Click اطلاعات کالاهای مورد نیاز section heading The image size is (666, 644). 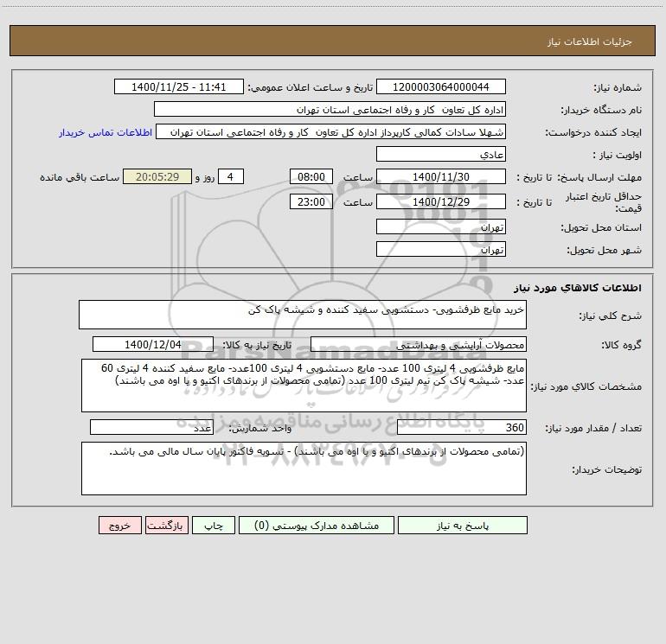[x=578, y=288]
